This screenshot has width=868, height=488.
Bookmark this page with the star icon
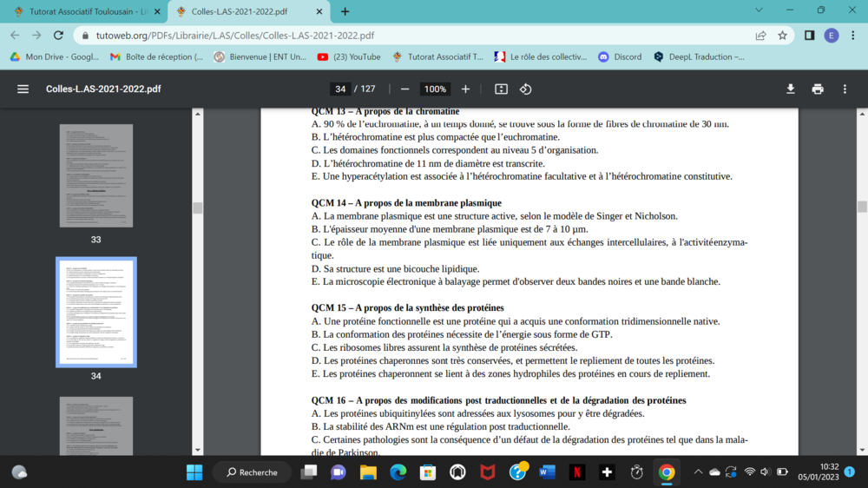(x=782, y=36)
